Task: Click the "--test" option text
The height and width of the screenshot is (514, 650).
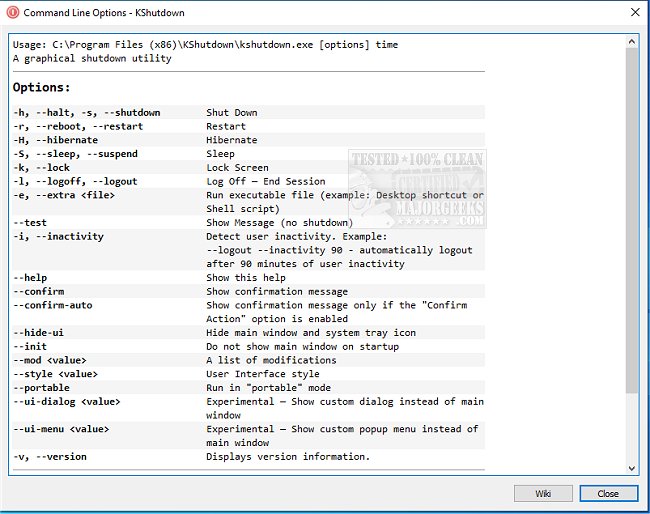Action: [x=30, y=223]
